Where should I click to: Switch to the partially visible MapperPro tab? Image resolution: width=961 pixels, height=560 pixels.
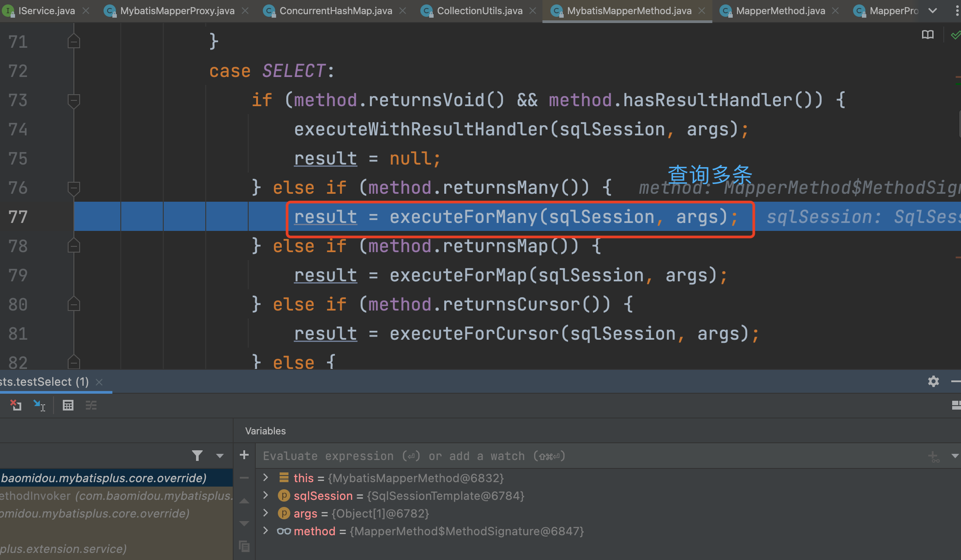coord(893,11)
